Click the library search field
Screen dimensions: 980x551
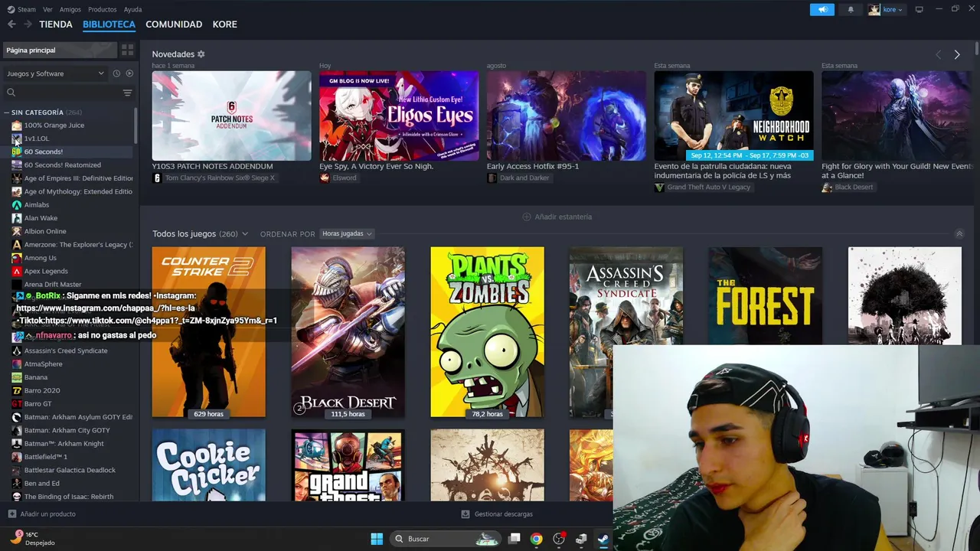64,93
